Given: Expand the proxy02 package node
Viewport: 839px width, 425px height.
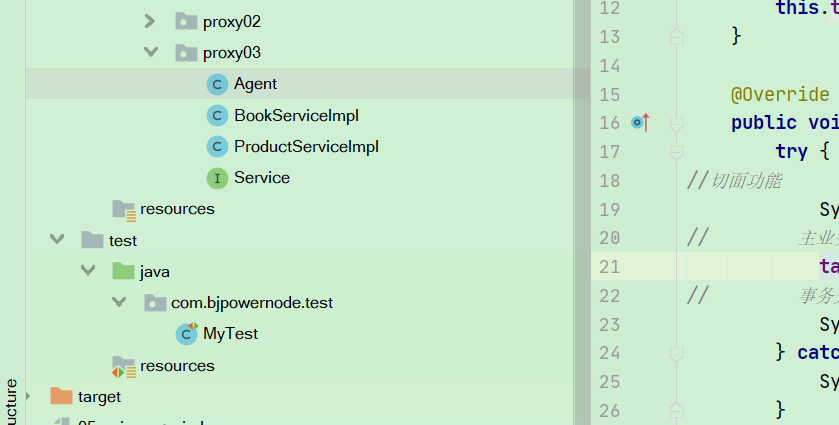Looking at the screenshot, I should 150,21.
